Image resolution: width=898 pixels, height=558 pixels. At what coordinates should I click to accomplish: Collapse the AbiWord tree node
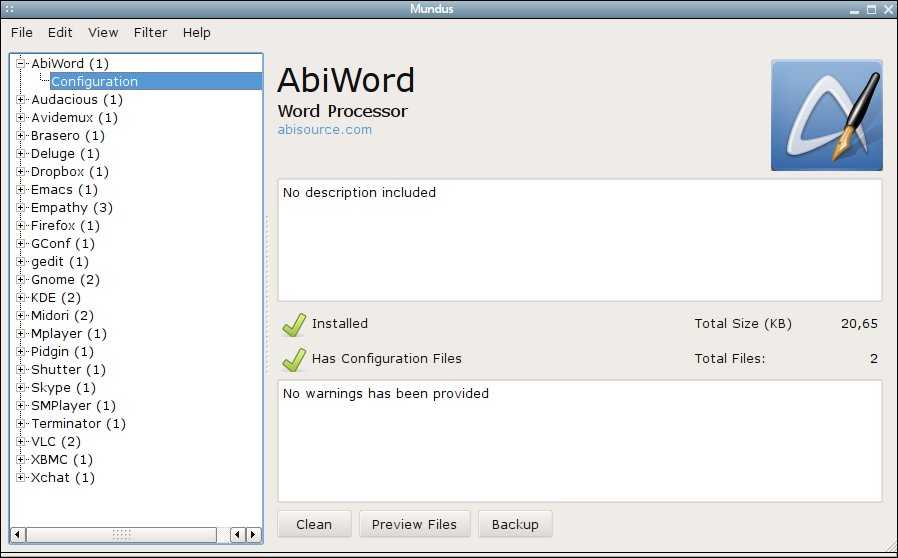21,63
